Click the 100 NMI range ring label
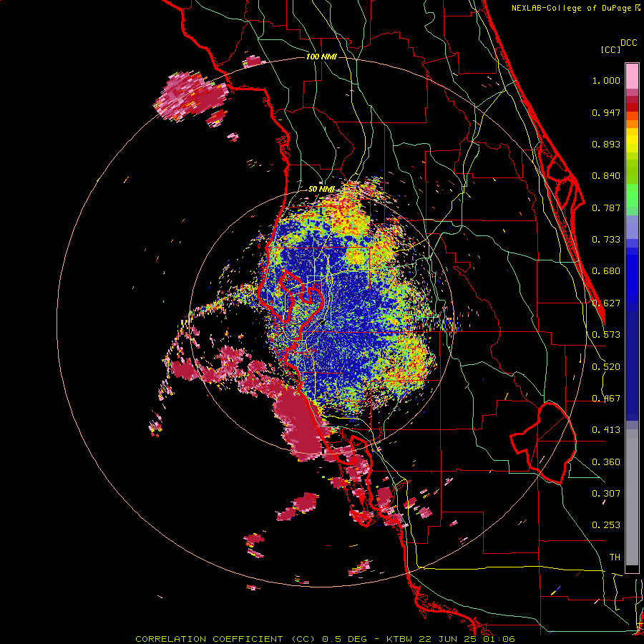 point(321,57)
